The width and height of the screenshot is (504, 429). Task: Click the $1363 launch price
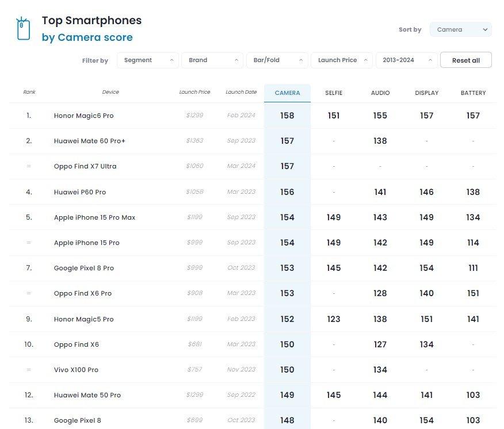point(195,140)
